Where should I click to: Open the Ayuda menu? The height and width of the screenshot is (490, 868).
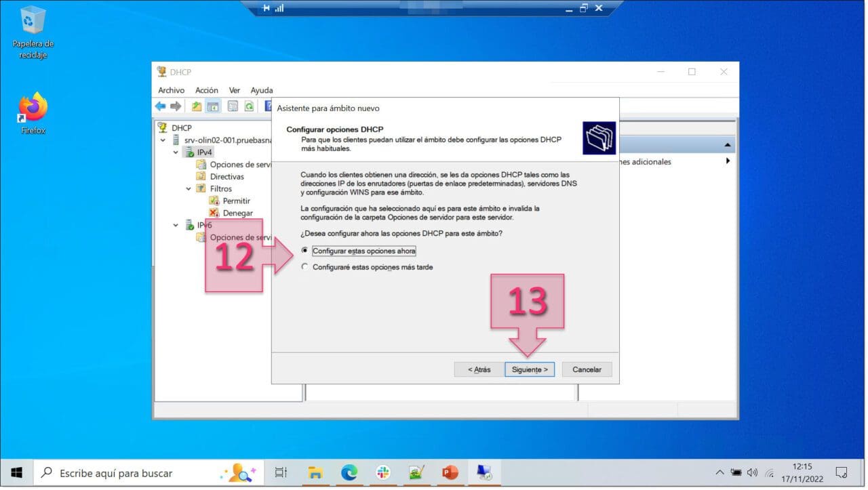261,90
